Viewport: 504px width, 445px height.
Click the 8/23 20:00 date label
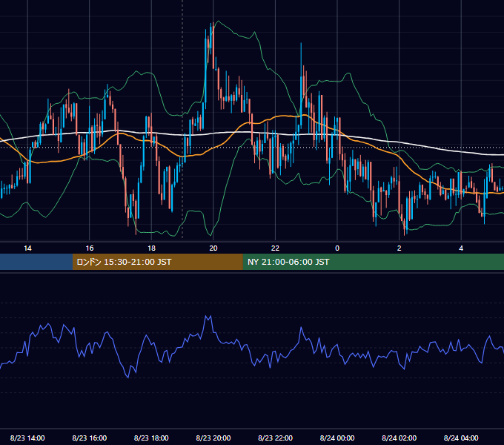pos(213,438)
